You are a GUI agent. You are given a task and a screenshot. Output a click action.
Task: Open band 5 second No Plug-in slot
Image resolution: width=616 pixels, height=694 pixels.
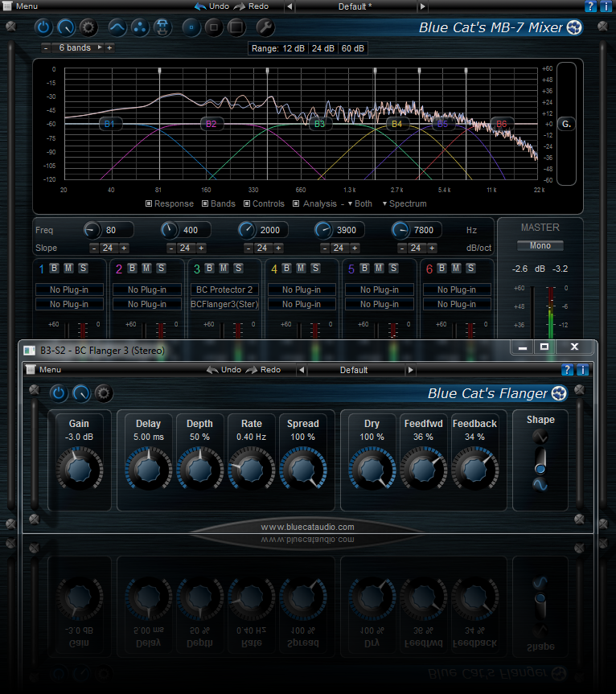point(380,305)
